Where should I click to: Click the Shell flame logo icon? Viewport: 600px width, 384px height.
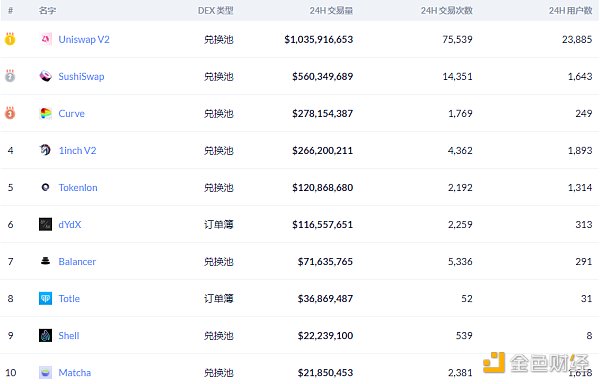point(46,335)
